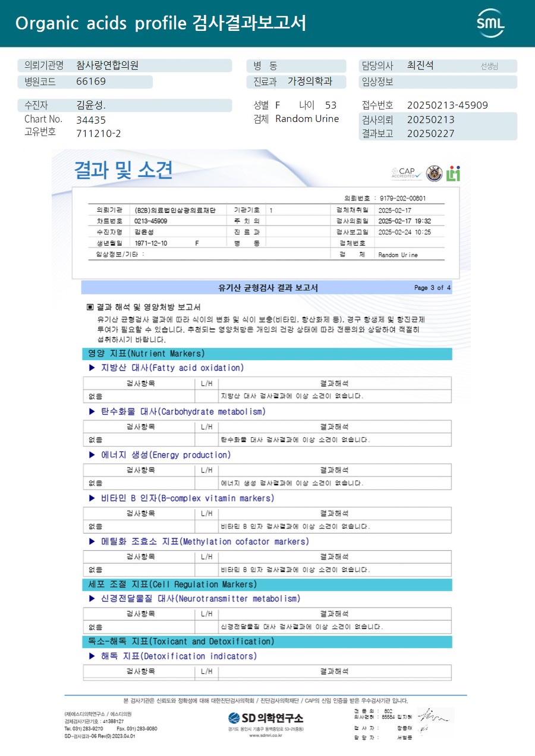Image resolution: width=535 pixels, height=756 pixels.
Task: Expand the 에너지 생성 section triangle
Action: 92,455
